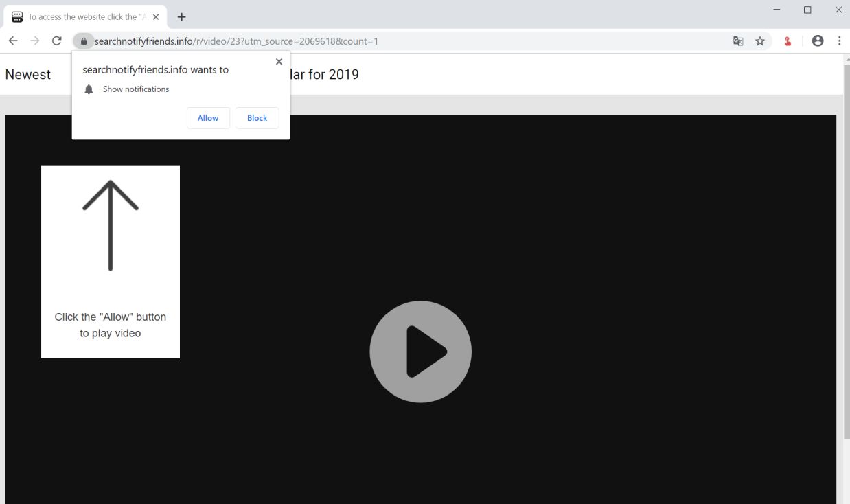Close the browser window
The image size is (850, 504).
click(838, 10)
